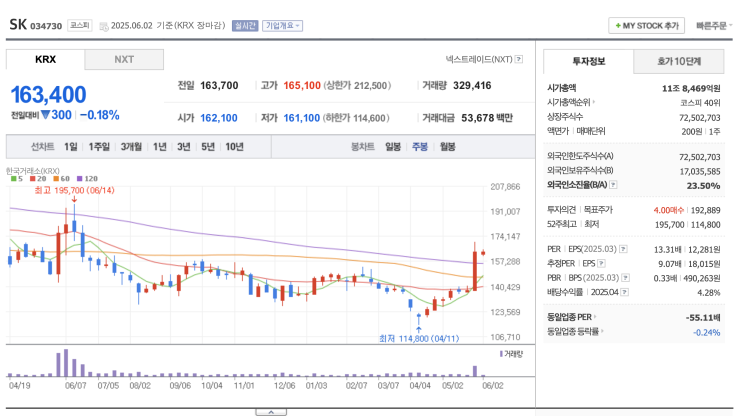Click the purple 120-day moving average legend
The image size is (743, 416).
(x=87, y=179)
